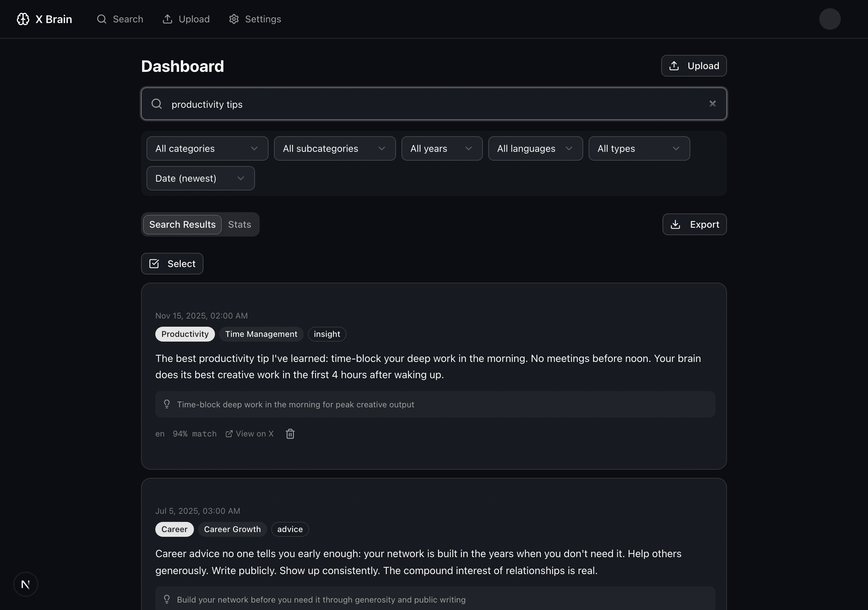The width and height of the screenshot is (868, 610).
Task: Open the All languages dropdown
Action: (x=535, y=148)
